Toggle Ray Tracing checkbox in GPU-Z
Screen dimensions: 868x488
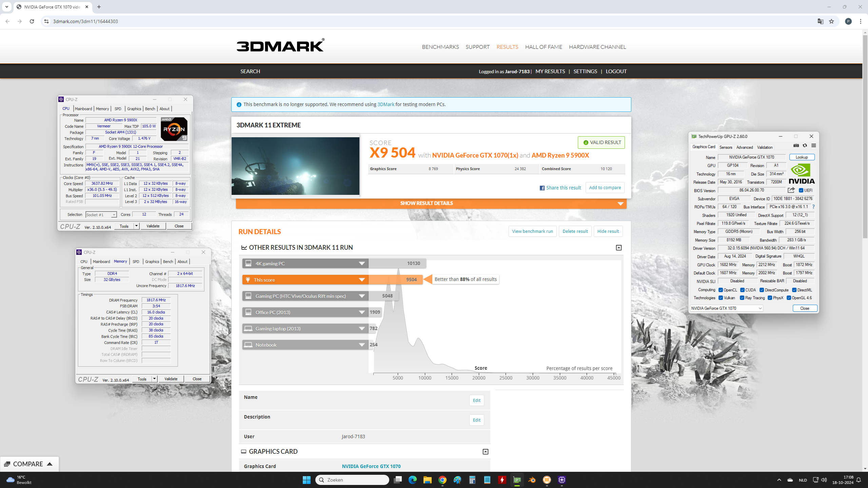pos(742,298)
